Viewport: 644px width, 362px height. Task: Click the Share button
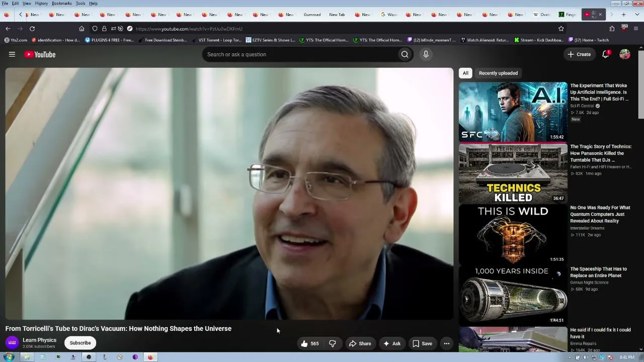pos(360,343)
